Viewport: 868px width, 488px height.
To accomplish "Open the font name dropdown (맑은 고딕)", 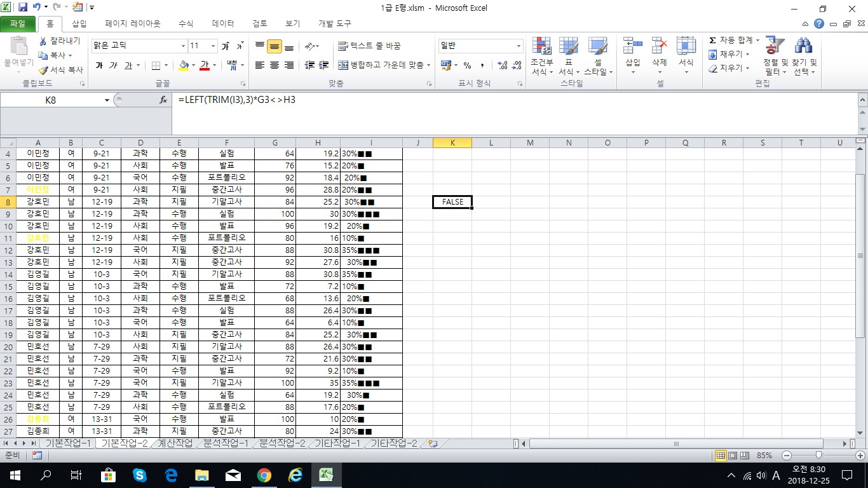I will coord(183,46).
